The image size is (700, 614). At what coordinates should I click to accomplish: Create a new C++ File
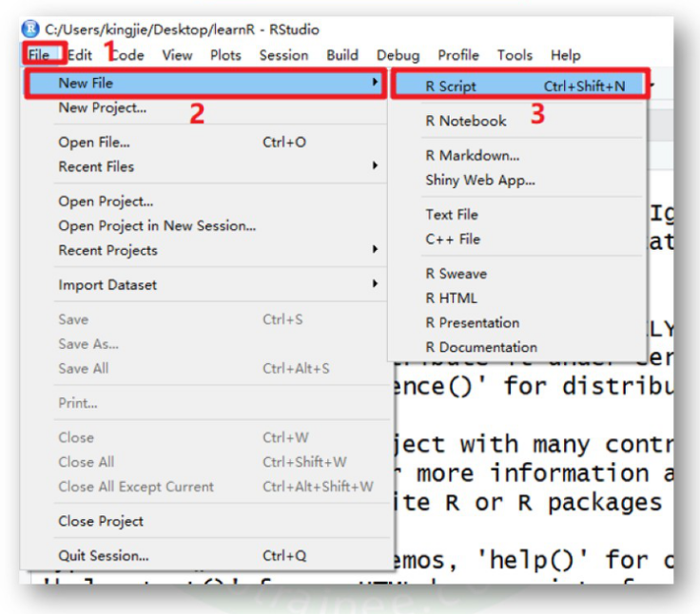point(453,240)
